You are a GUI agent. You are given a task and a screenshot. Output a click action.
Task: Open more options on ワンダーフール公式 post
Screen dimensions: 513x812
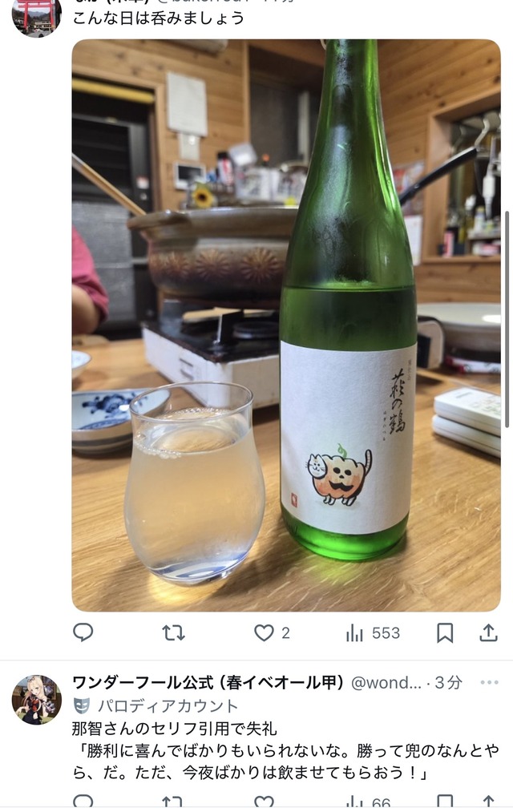click(489, 682)
